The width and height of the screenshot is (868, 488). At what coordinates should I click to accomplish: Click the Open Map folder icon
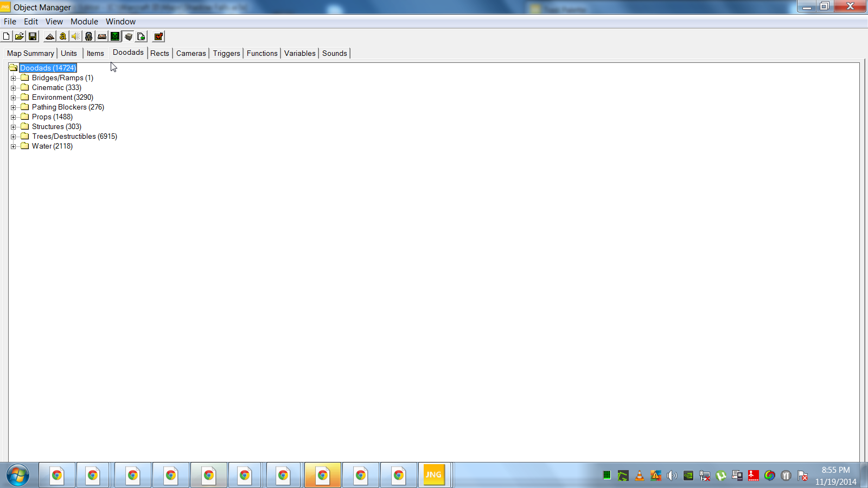(x=20, y=36)
